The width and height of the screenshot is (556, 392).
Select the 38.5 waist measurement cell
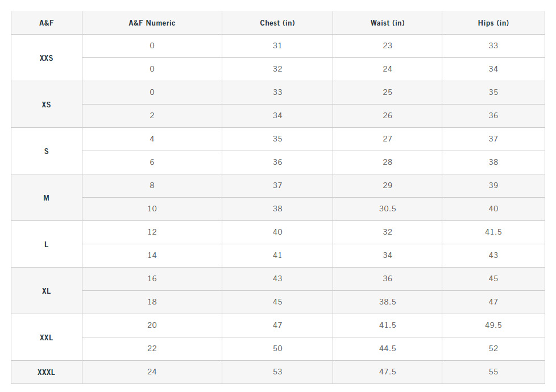coord(387,302)
